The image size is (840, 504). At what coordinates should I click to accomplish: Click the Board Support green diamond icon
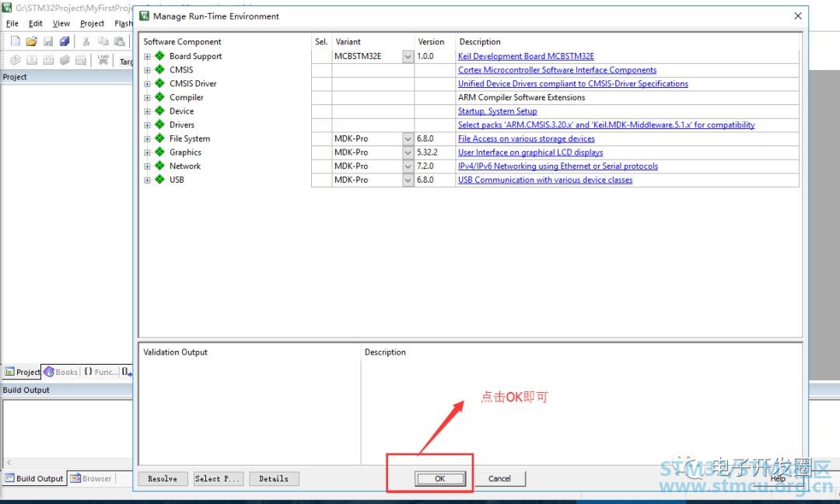[159, 56]
